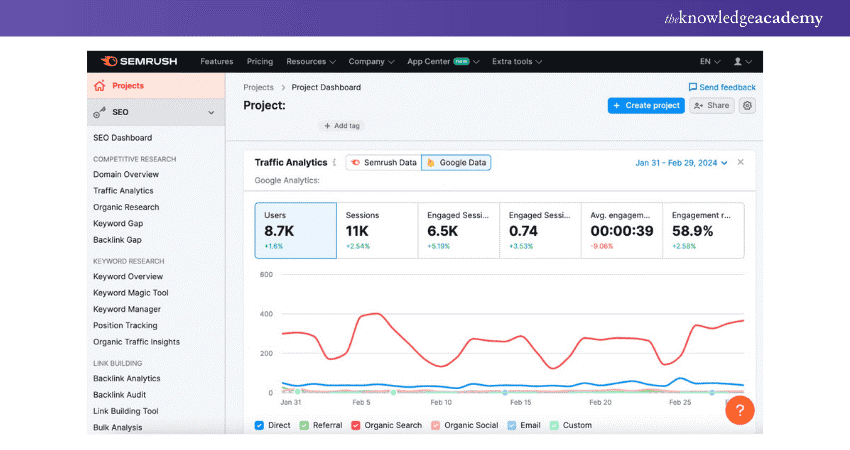Open Backlink Analytics
The height and width of the screenshot is (450, 850).
click(x=126, y=378)
